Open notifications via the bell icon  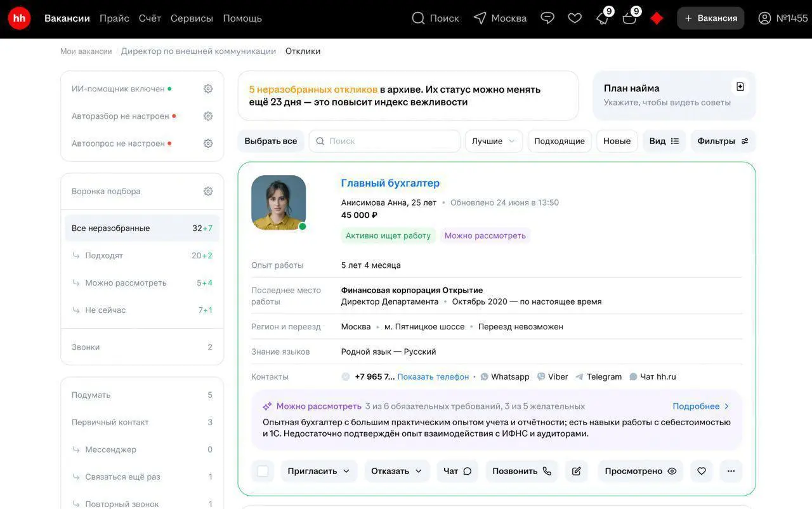601,18
